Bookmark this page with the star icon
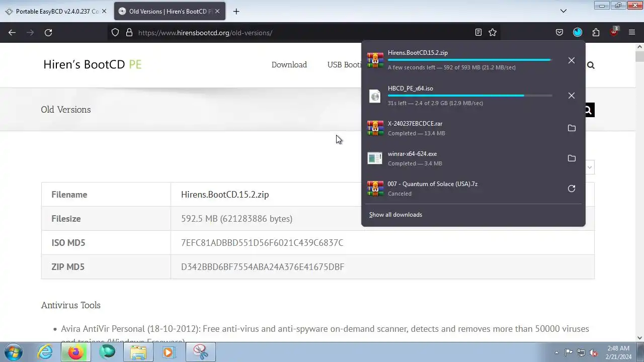This screenshot has height=362, width=644. point(493,32)
